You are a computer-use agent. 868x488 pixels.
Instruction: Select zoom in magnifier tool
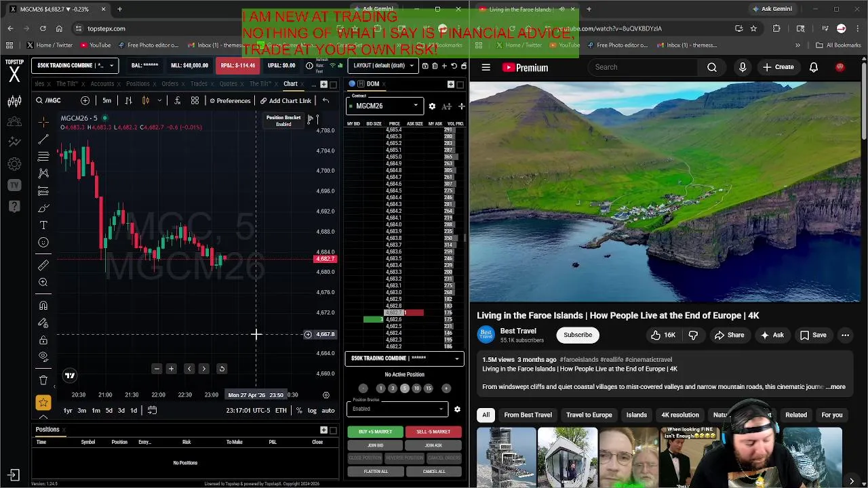tap(43, 282)
